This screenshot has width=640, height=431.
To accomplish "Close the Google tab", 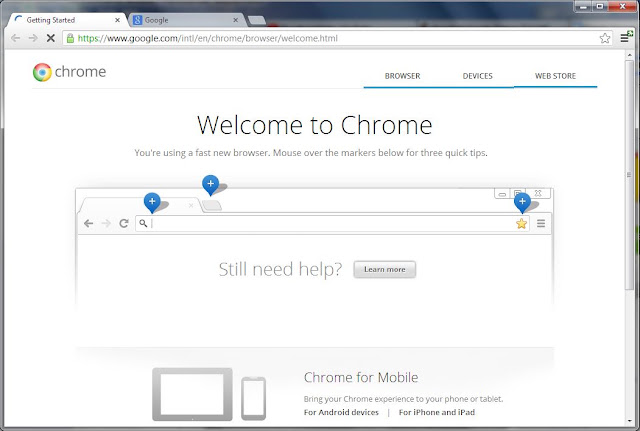I will tap(236, 20).
